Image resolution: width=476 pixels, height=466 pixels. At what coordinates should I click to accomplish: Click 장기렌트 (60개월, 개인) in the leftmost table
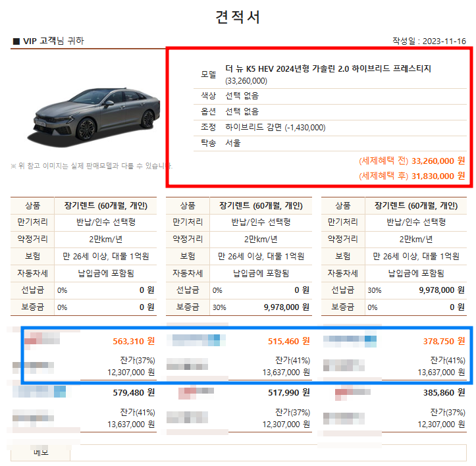pos(105,206)
